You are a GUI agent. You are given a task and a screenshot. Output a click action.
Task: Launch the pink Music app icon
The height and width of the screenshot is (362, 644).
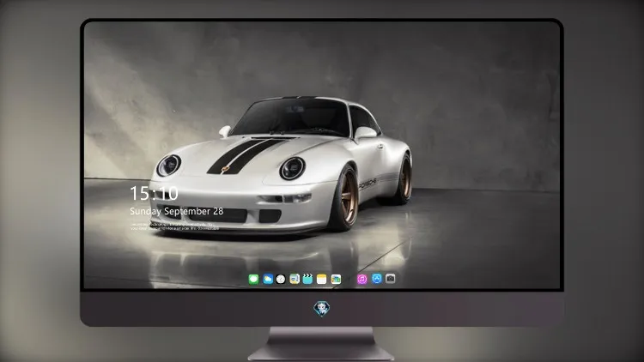[361, 279]
